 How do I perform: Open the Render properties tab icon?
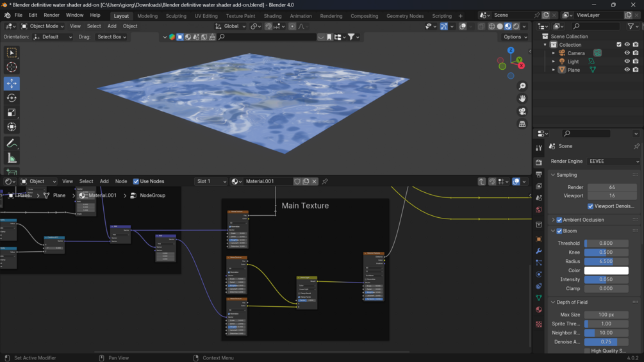(539, 163)
